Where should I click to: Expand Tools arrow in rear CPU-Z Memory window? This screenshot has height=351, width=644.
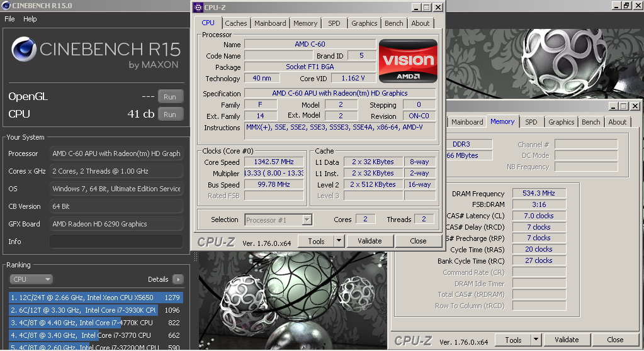(536, 340)
